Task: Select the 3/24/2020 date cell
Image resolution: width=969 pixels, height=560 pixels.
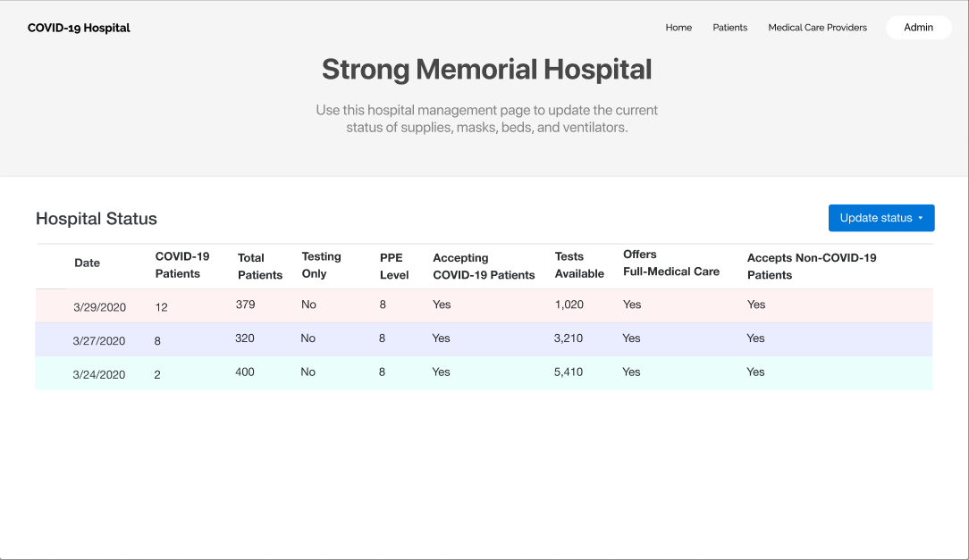Action: [99, 375]
